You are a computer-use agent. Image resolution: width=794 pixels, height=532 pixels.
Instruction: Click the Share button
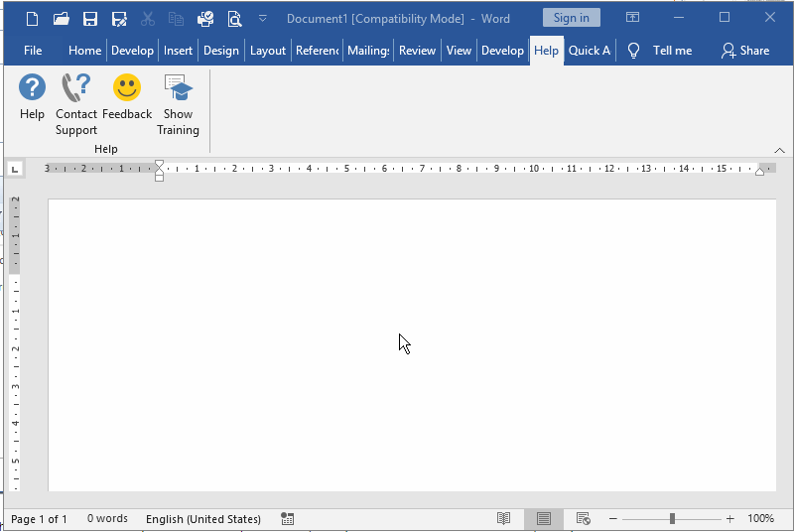pos(745,51)
